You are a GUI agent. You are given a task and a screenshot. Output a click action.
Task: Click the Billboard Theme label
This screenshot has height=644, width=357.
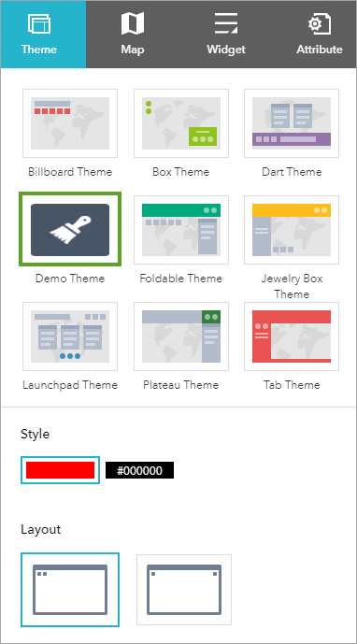pos(70,172)
